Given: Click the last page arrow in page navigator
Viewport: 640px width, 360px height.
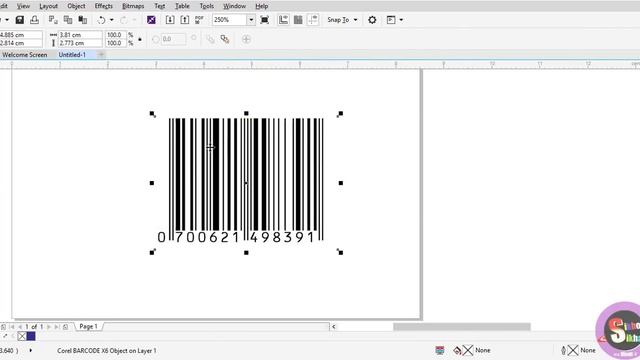Looking at the screenshot, I should (57, 327).
